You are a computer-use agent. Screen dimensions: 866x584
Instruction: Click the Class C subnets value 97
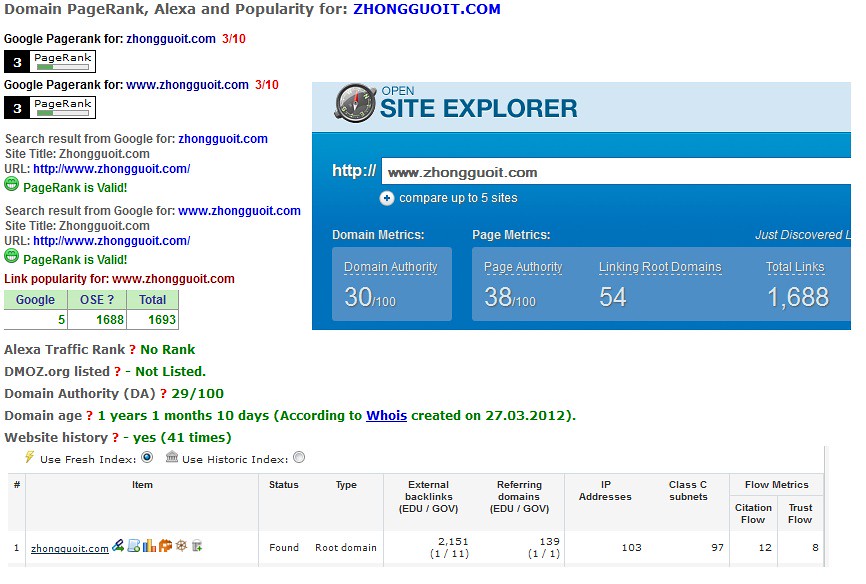[717, 548]
